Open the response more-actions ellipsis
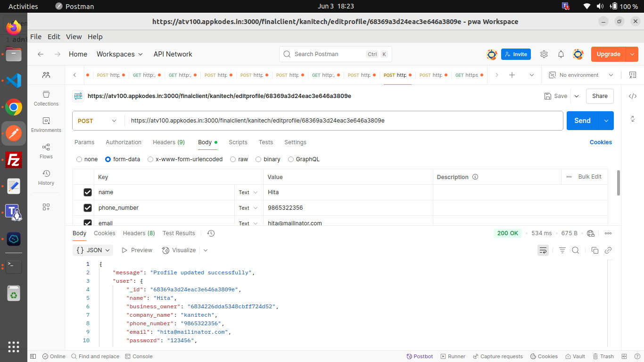This screenshot has width=644, height=362. point(608,233)
